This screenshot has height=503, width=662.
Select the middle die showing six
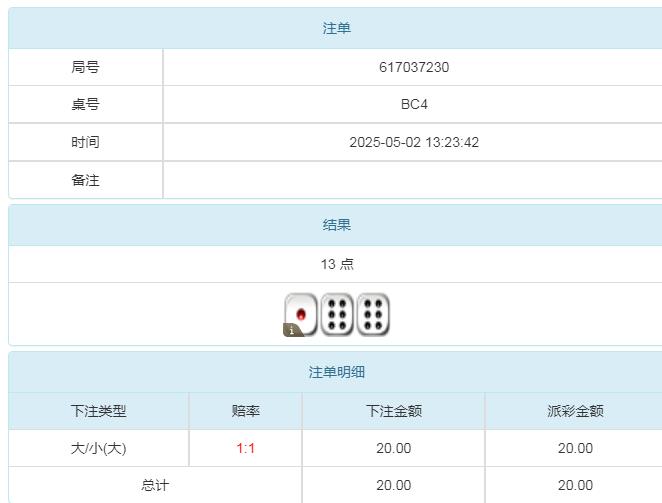pyautogui.click(x=337, y=314)
